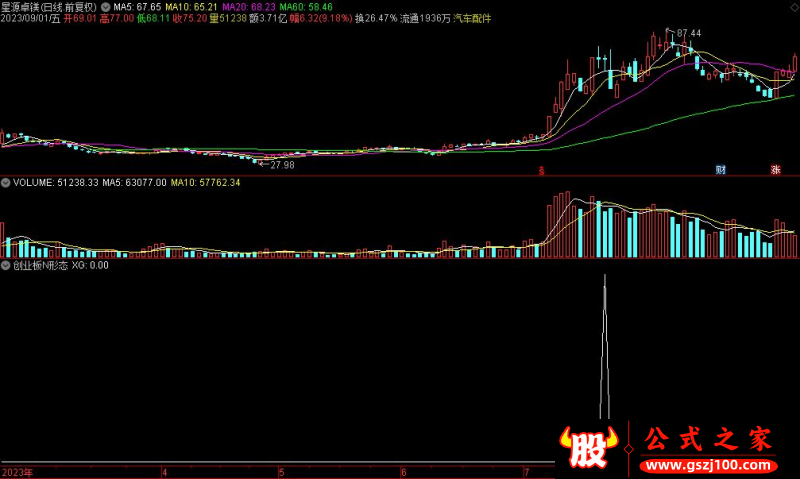This screenshot has width=800, height=479.
Task: Click the turnover amount 额3.71亿
Action: (268, 18)
